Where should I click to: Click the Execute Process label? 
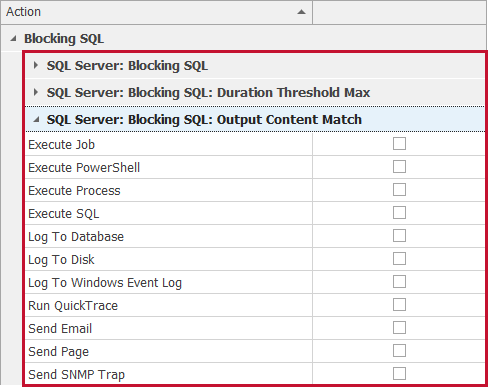74,191
